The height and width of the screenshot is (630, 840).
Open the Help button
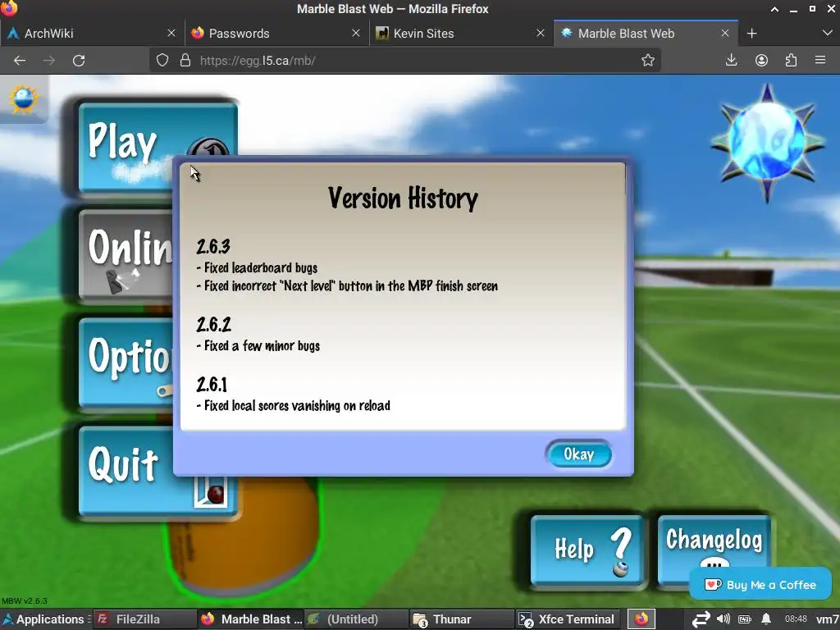(x=587, y=550)
